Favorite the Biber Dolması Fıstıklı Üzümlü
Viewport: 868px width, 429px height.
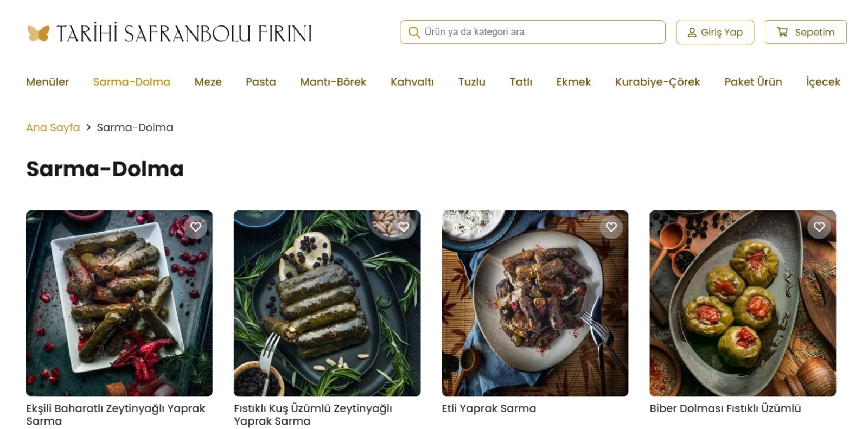(x=819, y=227)
